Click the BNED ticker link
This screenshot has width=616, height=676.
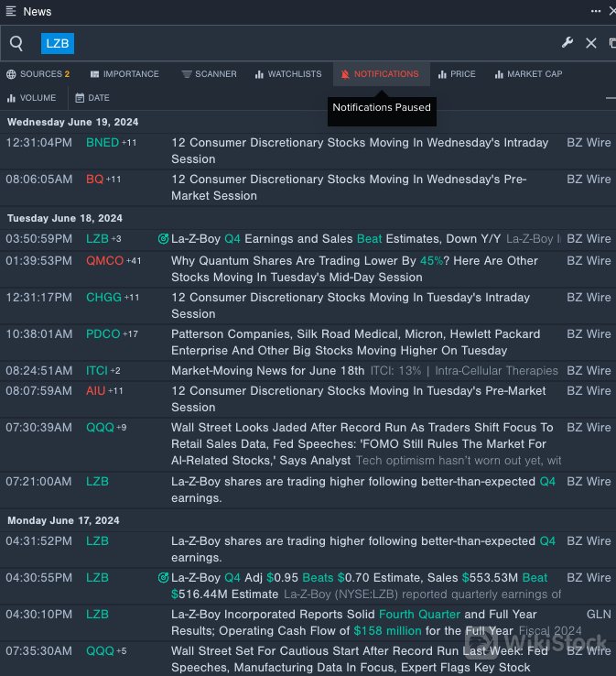click(x=103, y=143)
